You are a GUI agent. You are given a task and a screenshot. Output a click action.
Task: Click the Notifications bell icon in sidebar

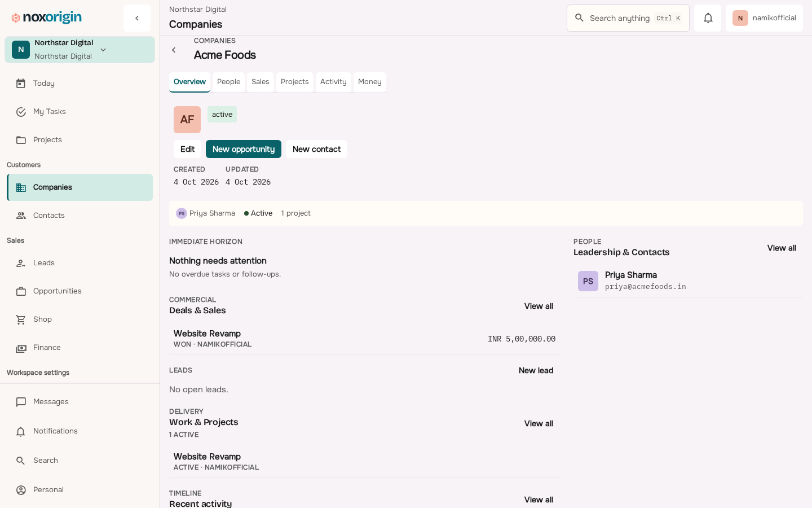click(21, 431)
